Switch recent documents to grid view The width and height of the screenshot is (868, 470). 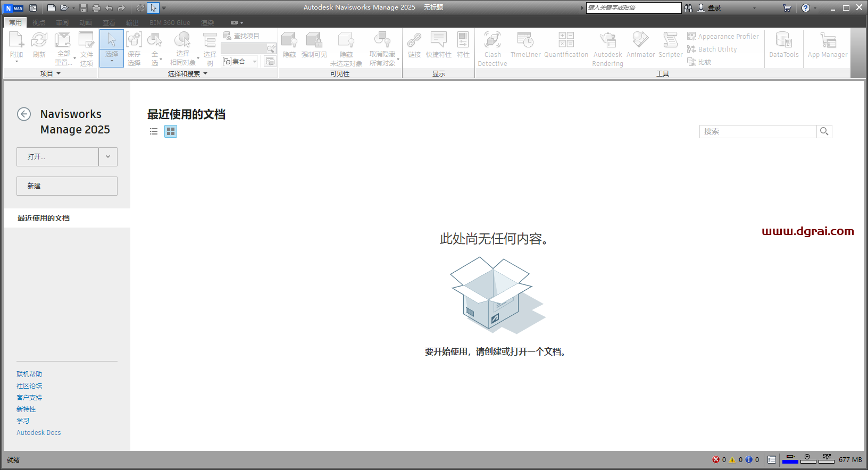(x=171, y=131)
